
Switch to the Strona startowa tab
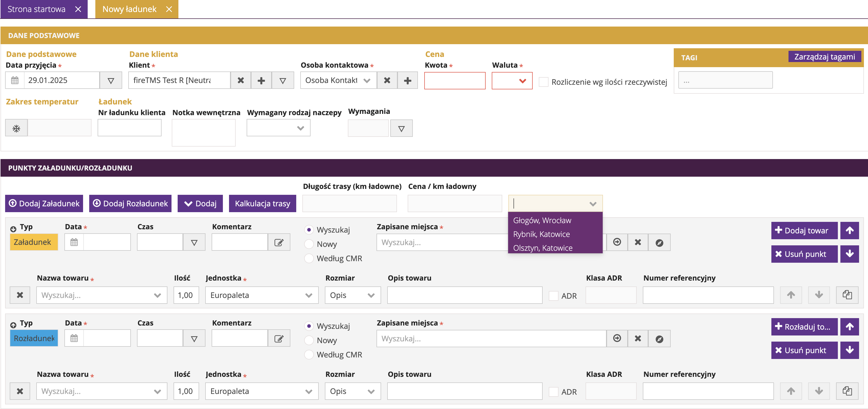click(x=36, y=9)
